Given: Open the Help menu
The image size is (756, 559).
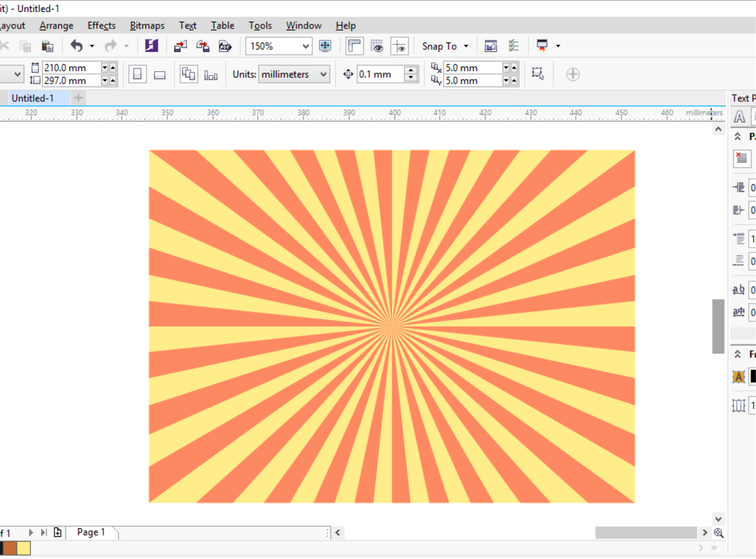Looking at the screenshot, I should point(346,25).
